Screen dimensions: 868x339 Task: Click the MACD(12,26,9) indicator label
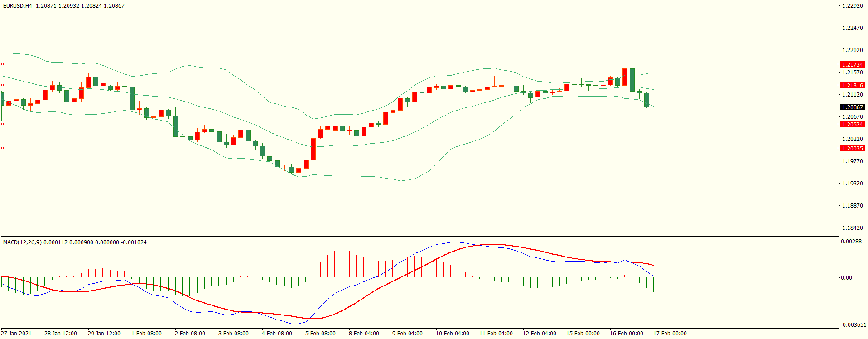(22, 242)
